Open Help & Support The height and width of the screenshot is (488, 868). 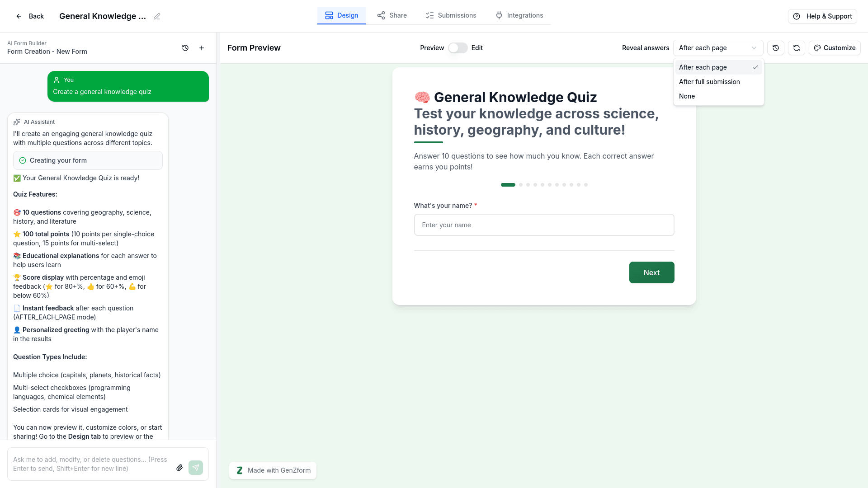(822, 16)
